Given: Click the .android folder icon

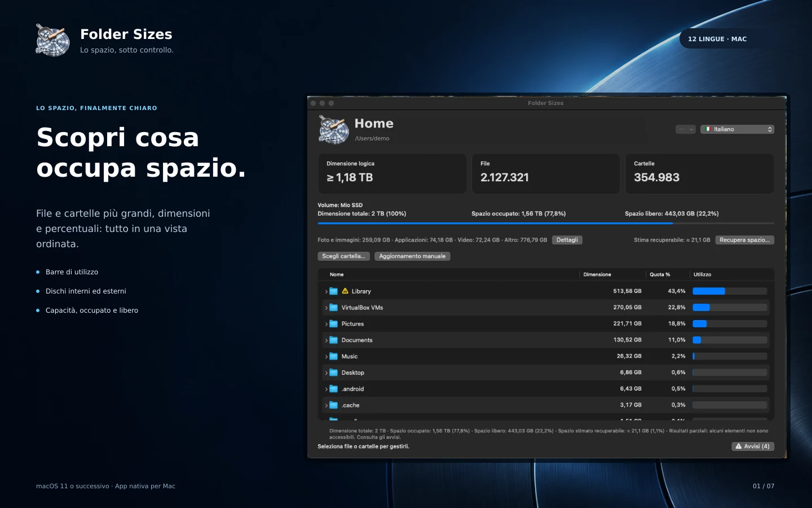Looking at the screenshot, I should tap(333, 389).
